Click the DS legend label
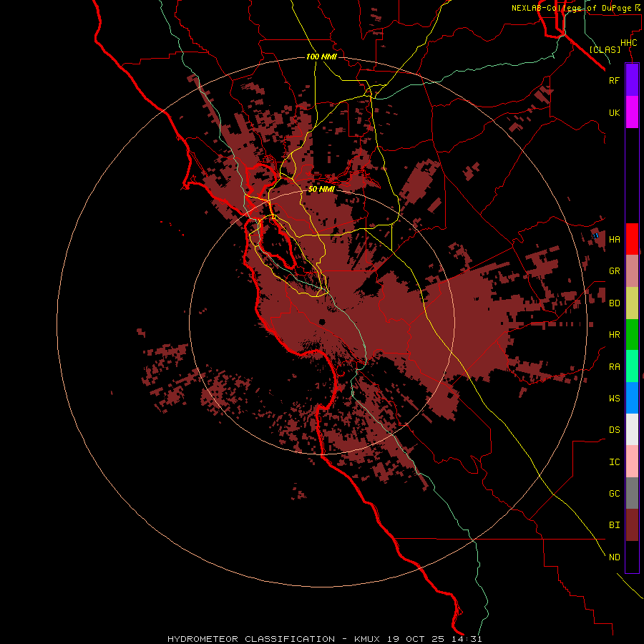 614,429
